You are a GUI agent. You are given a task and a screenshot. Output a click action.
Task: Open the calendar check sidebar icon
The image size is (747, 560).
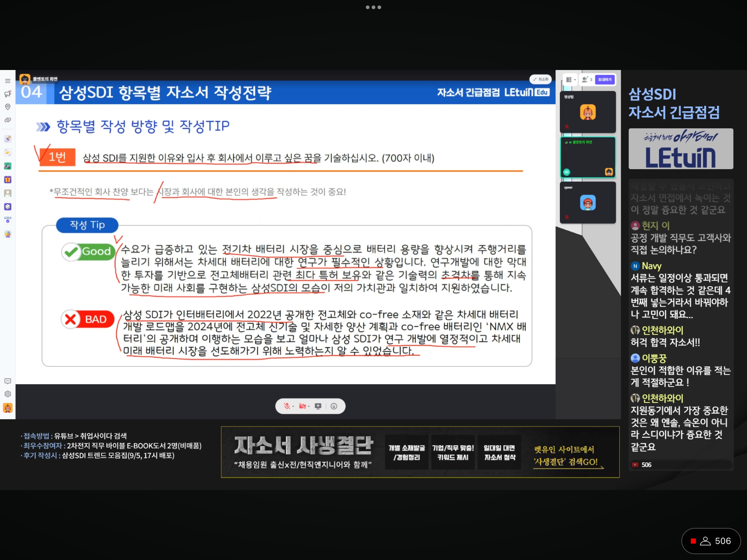8,220
